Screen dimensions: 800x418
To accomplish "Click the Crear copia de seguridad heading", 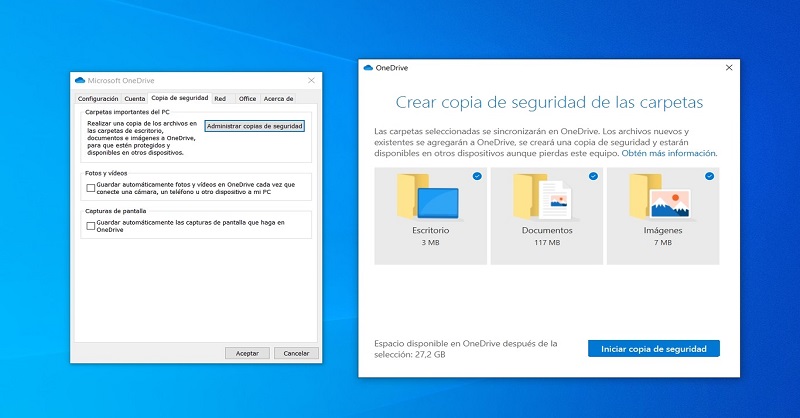I will (x=549, y=102).
